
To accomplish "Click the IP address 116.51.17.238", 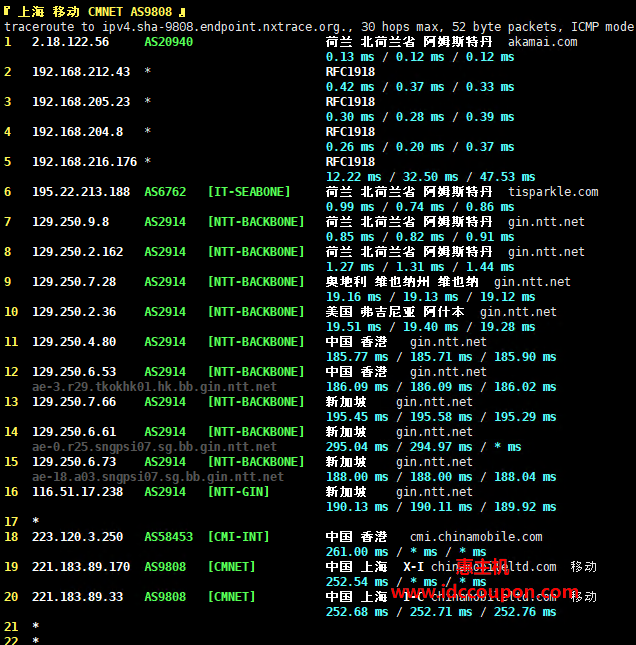I will 77,492.
